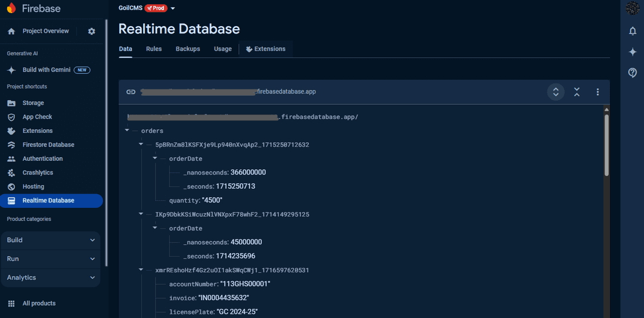Image resolution: width=644 pixels, height=318 pixels.
Task: Click the Authentication people icon
Action: 11,159
